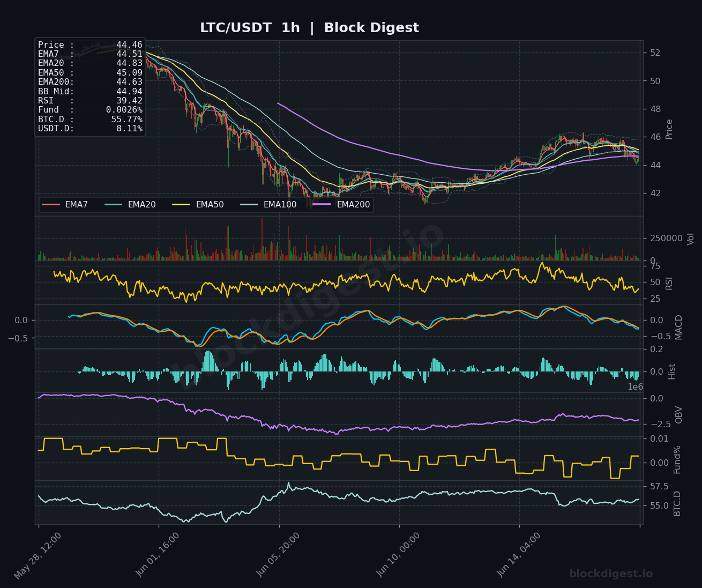Click the Price axis label
The width and height of the screenshot is (702, 588).
pos(669,129)
